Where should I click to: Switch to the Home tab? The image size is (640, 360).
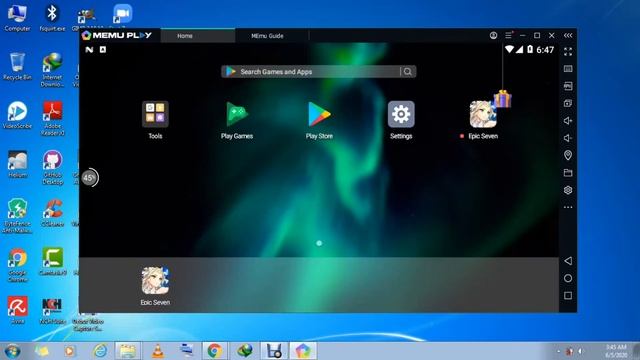point(198,36)
